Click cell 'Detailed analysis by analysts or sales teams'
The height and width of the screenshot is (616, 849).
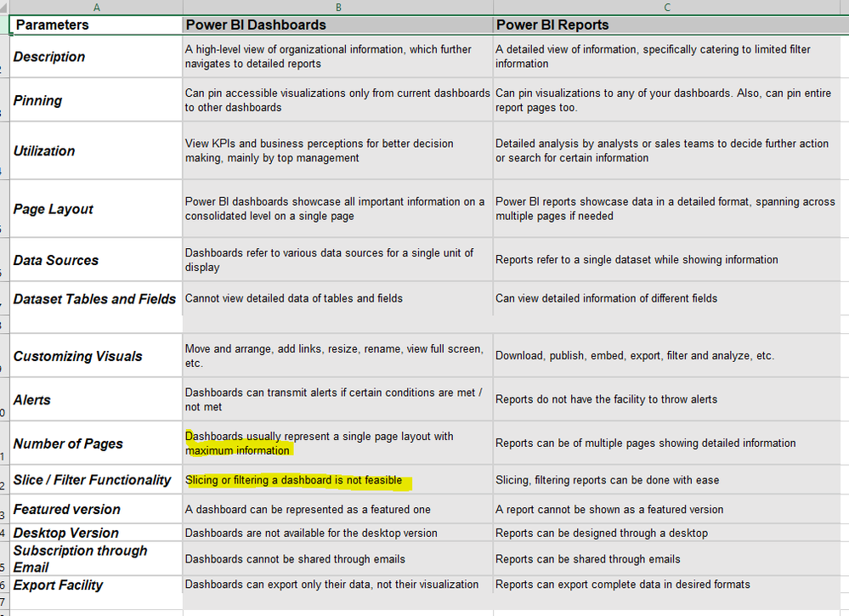[x=667, y=150]
